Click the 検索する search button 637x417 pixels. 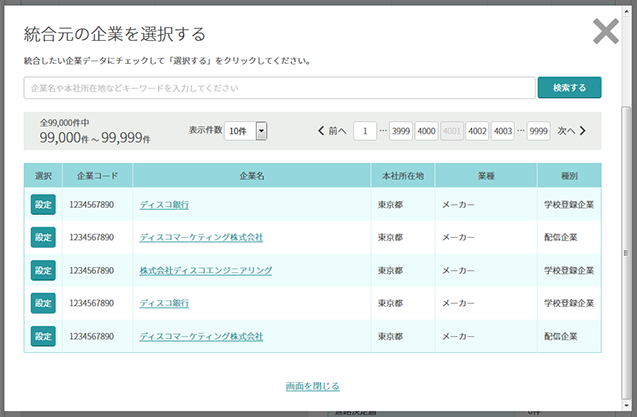pos(569,88)
